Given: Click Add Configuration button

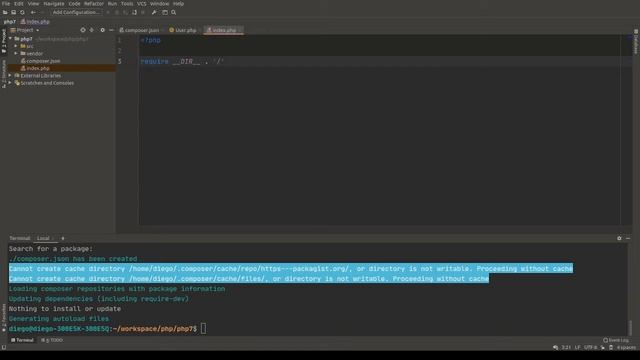Looking at the screenshot, I should click(76, 13).
